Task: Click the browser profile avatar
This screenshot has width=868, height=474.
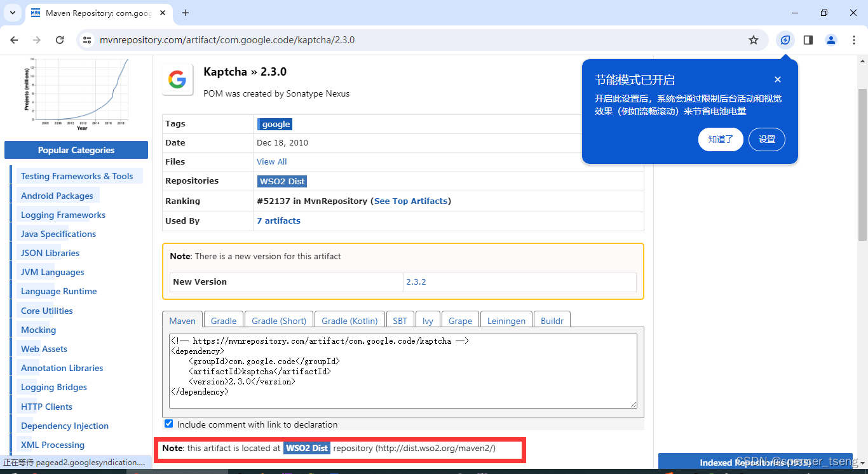Action: pos(831,39)
